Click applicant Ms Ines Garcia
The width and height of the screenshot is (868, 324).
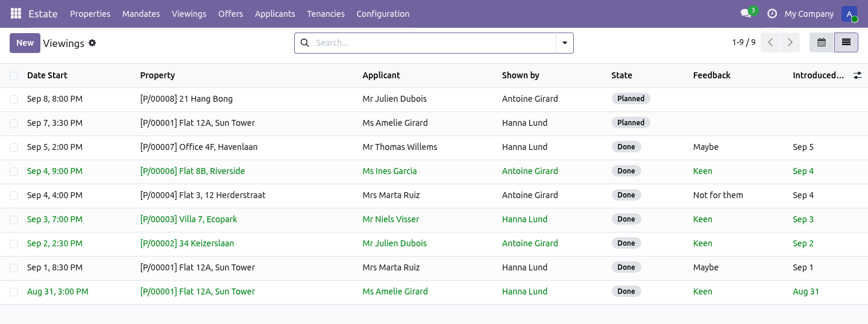click(x=389, y=171)
